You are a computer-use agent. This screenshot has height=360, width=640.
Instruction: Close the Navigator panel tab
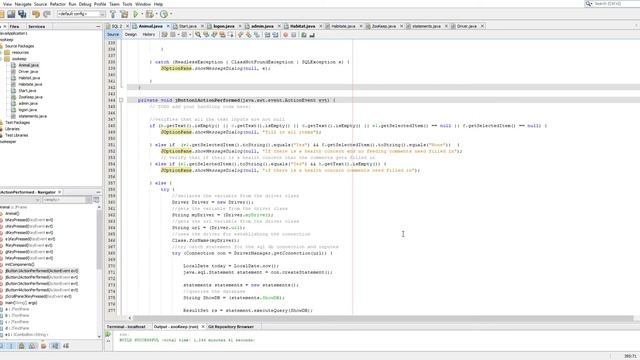pyautogui.click(x=60, y=192)
